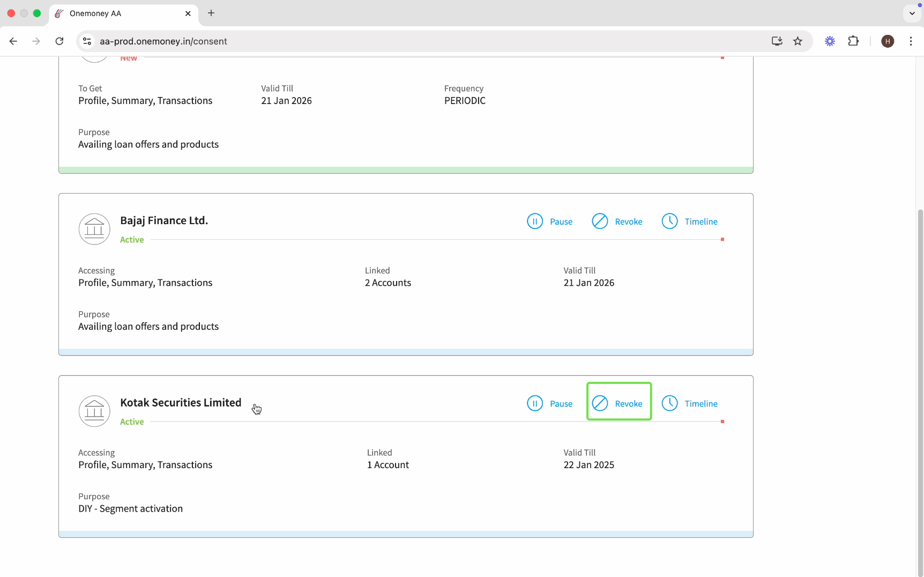This screenshot has width=924, height=577.
Task: Click the Active status under Kotak Securities
Action: (132, 422)
